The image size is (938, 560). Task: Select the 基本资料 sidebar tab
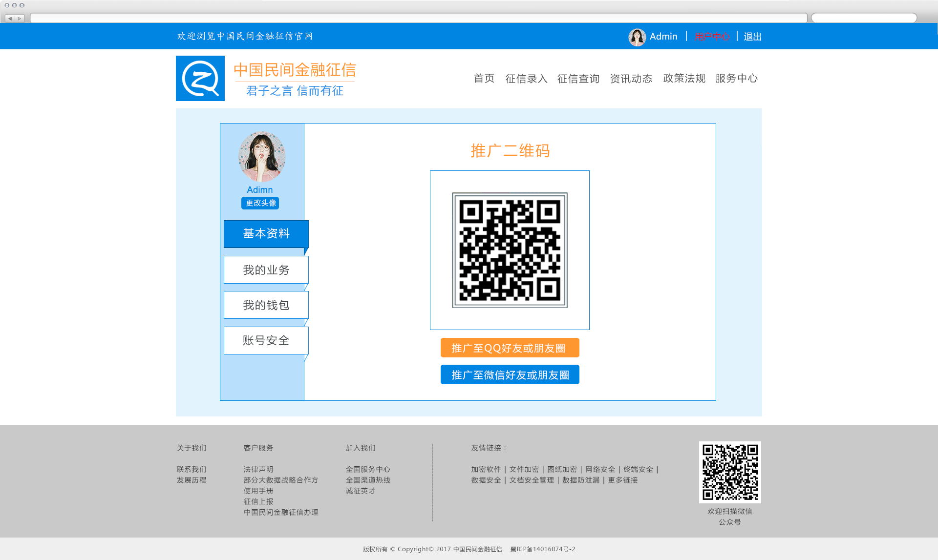[x=266, y=234]
